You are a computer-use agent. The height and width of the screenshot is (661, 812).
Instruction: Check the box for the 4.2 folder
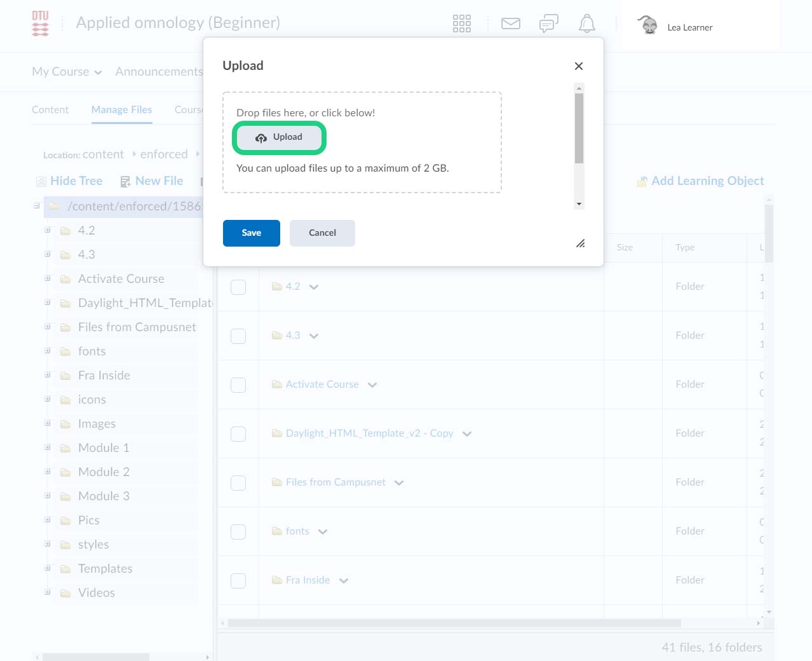[238, 287]
